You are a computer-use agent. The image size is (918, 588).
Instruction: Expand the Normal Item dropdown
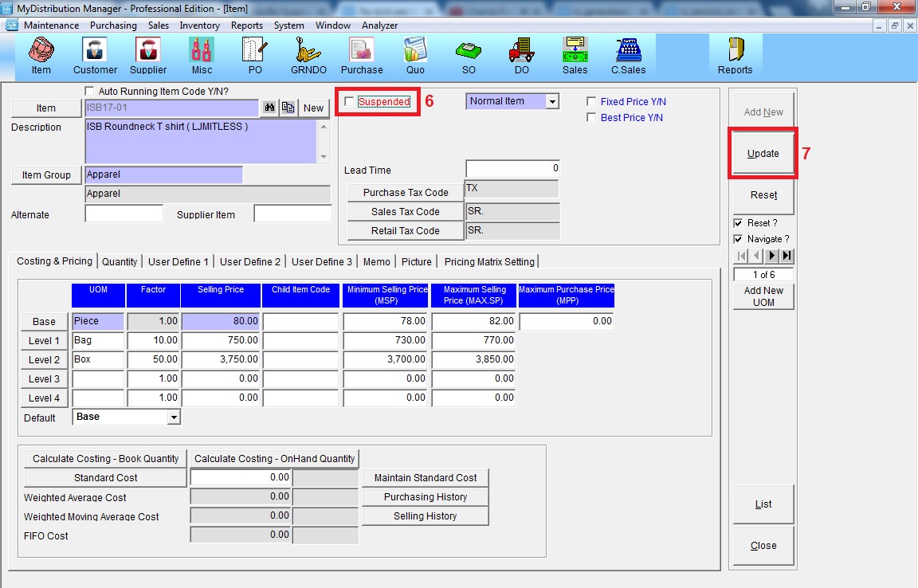point(552,102)
